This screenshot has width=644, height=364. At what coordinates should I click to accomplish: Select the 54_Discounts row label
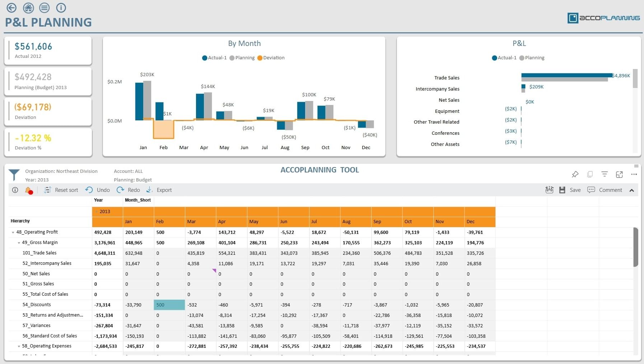tap(37, 305)
